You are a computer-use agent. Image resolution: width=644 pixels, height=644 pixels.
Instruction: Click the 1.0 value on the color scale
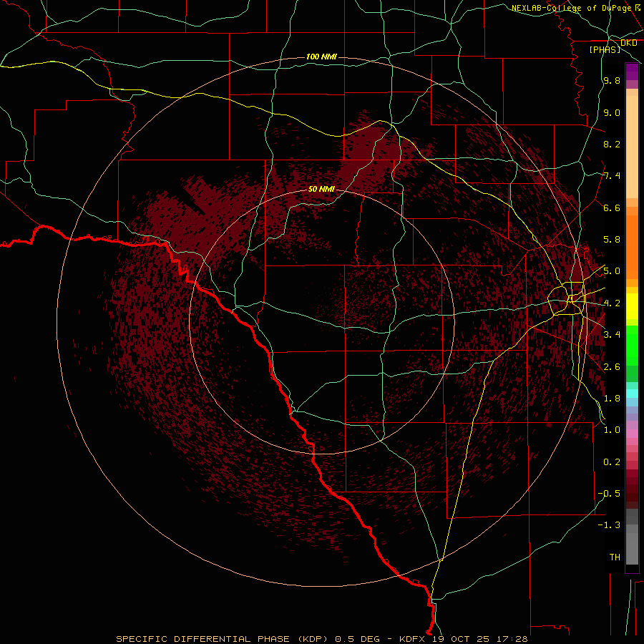612,430
